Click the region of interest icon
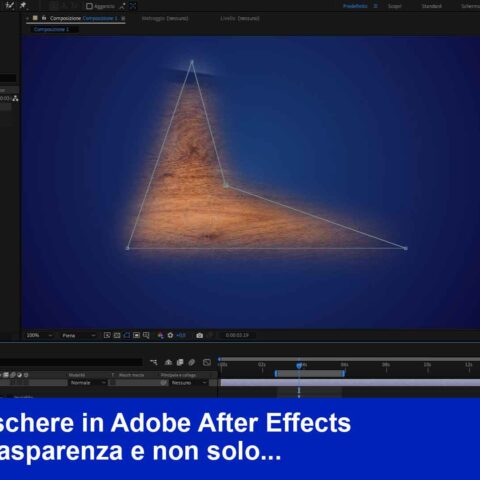Screen dimensions: 480x480 tap(136, 335)
